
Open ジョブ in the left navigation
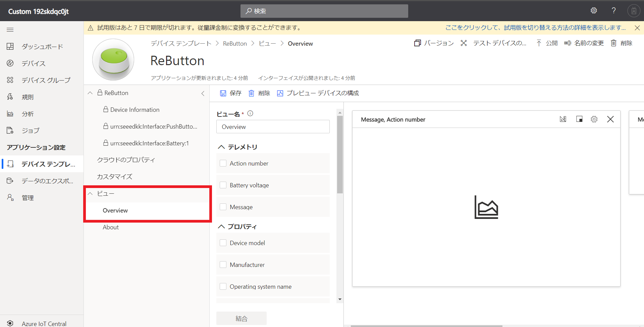click(x=42, y=131)
